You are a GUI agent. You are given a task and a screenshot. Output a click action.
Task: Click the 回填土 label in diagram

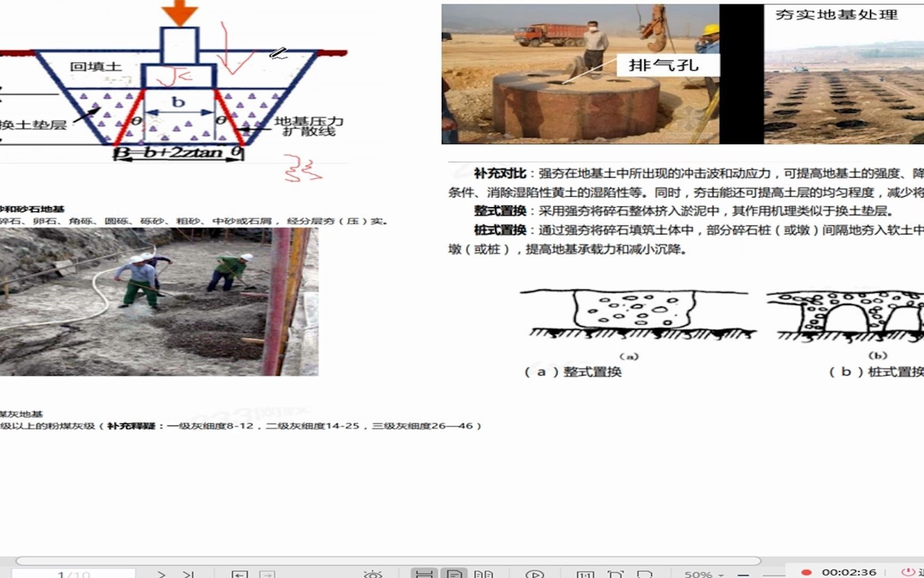96,66
